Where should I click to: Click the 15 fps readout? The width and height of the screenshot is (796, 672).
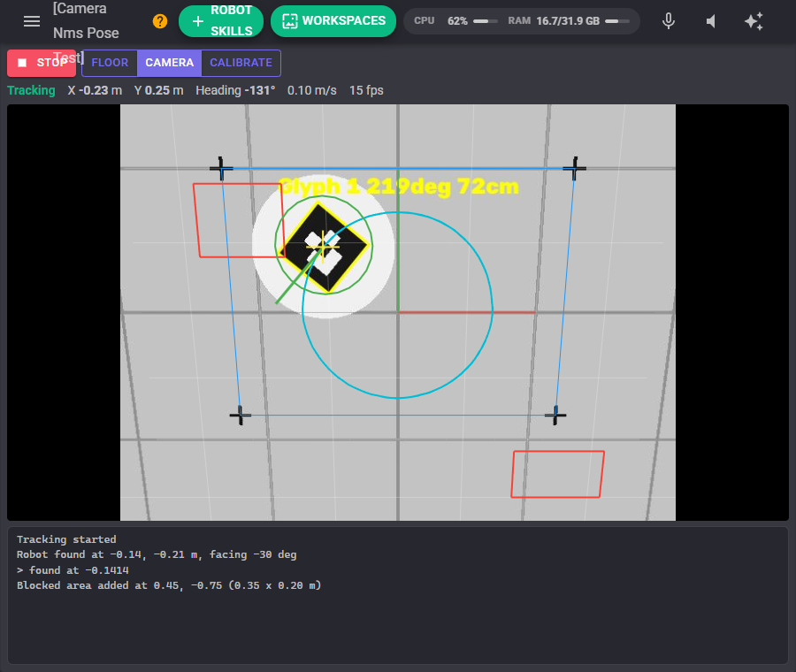tap(366, 90)
